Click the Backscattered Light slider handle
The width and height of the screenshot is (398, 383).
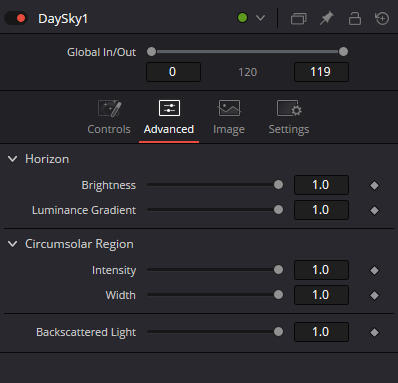point(278,332)
